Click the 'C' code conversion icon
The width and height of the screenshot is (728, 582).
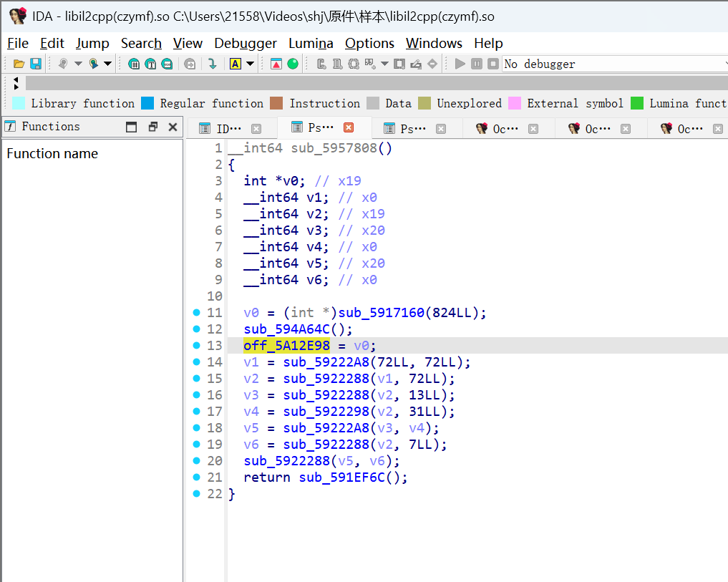(x=321, y=64)
